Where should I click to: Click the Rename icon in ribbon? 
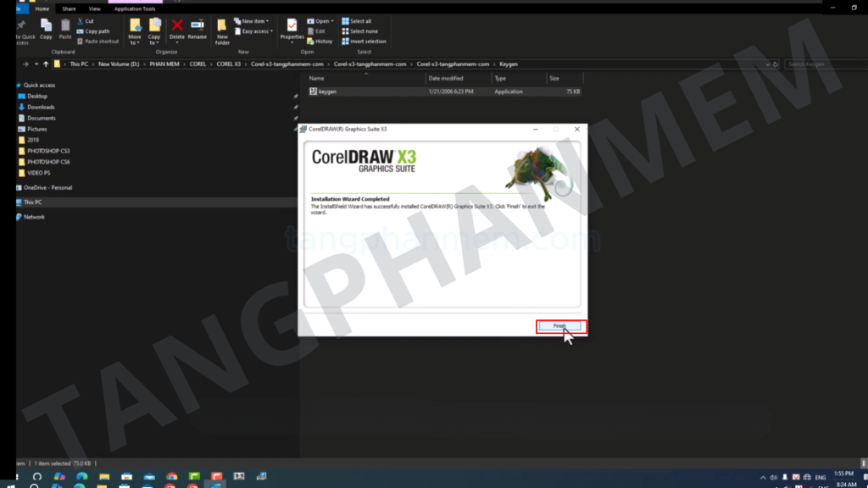click(197, 29)
